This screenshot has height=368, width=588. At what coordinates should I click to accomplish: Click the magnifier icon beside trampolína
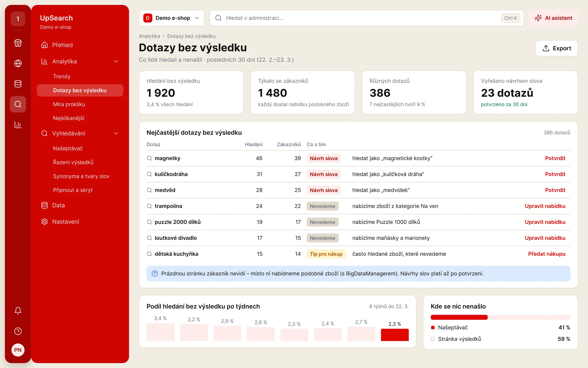point(149,206)
